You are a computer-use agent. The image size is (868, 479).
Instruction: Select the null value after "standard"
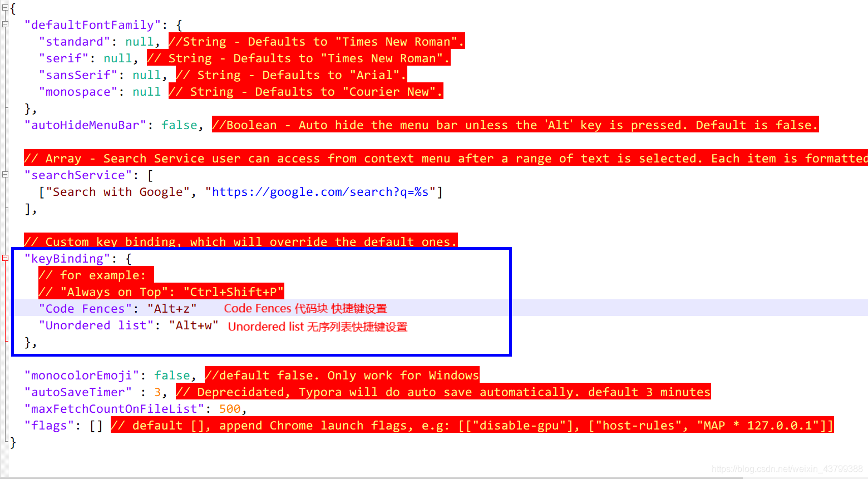coord(140,42)
